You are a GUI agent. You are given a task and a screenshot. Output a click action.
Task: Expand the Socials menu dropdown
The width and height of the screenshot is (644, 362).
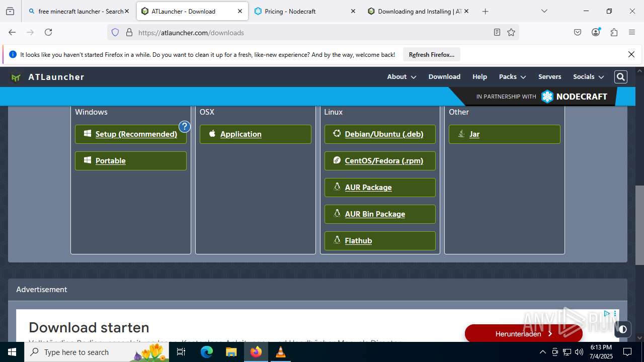[x=588, y=77]
